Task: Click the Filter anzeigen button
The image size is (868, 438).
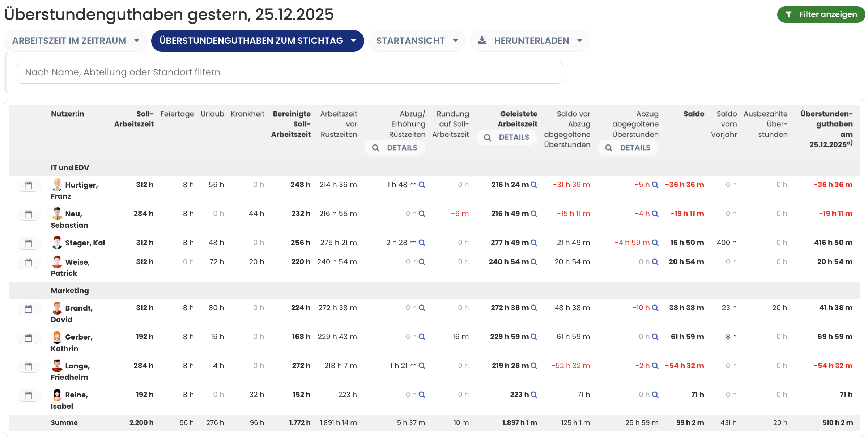Action: coord(821,14)
